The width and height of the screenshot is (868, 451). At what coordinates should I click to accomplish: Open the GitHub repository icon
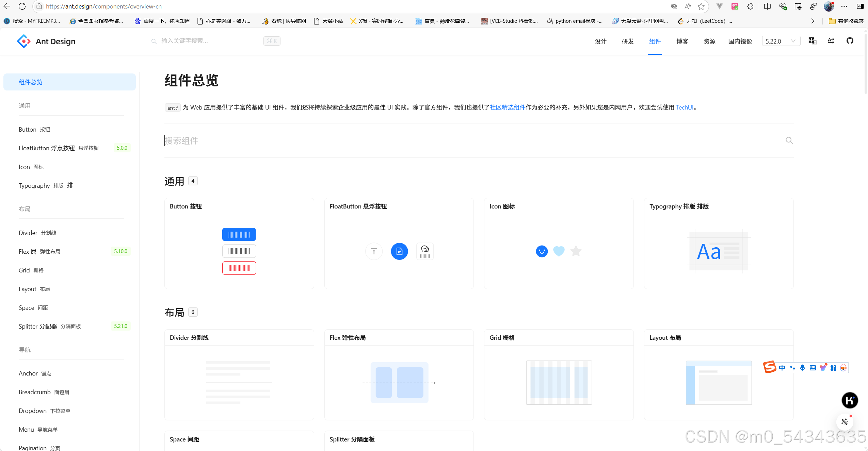[850, 41]
